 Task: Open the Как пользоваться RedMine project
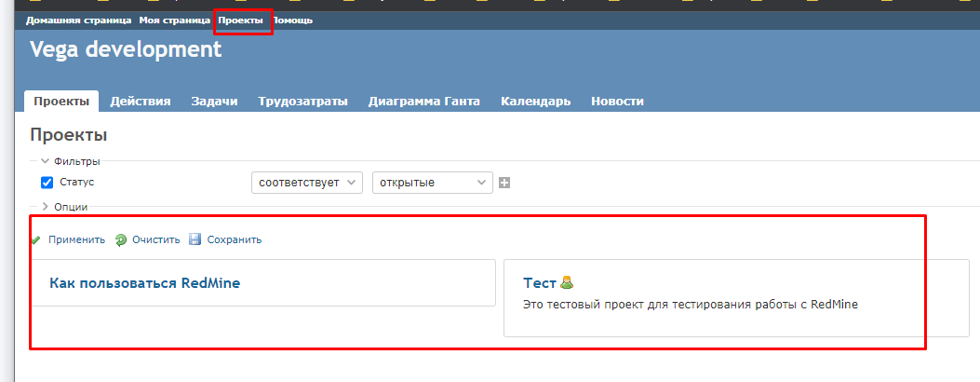point(144,282)
